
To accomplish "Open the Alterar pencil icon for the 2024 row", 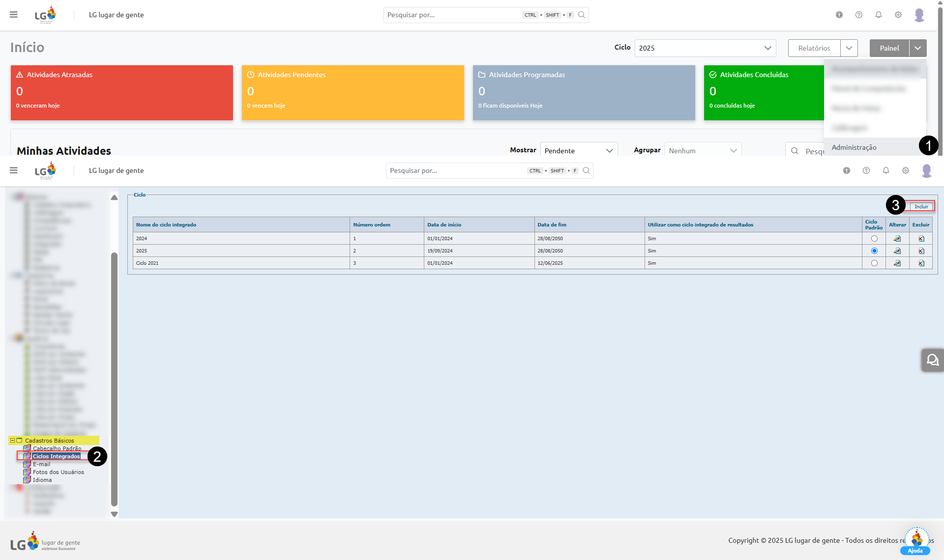I will tap(897, 238).
